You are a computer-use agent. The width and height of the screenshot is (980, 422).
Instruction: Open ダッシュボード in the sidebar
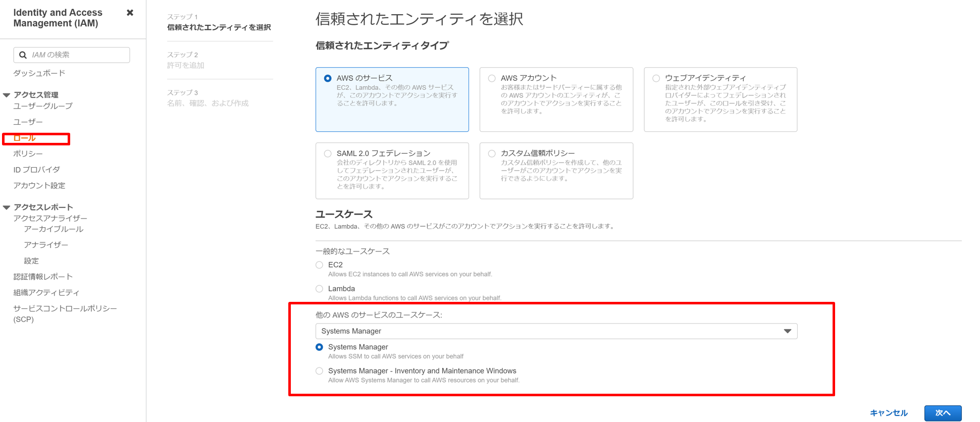click(39, 73)
